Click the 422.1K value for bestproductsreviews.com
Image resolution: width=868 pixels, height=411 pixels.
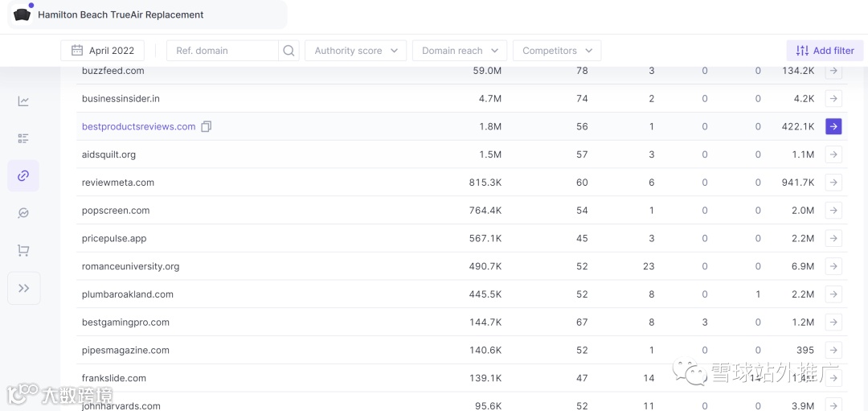click(796, 126)
